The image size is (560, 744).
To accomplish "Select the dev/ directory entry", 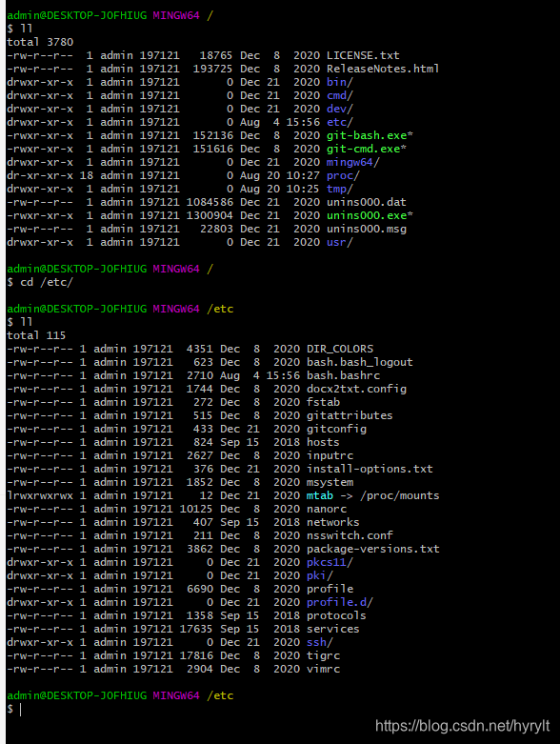I will pyautogui.click(x=339, y=109).
